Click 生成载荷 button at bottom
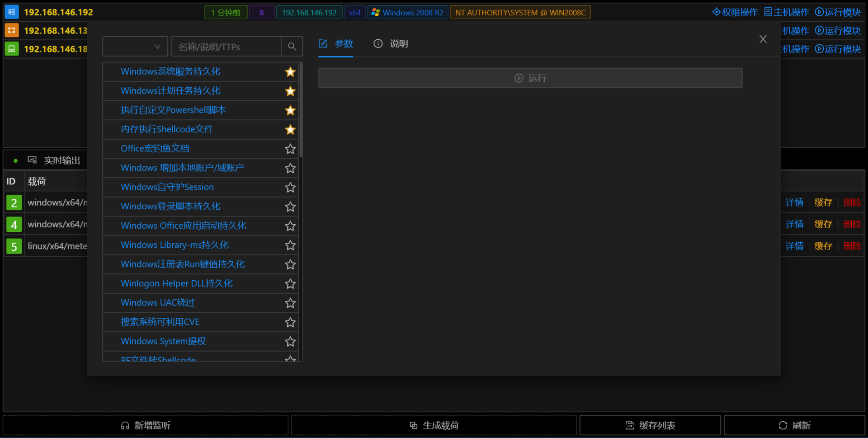 click(434, 425)
